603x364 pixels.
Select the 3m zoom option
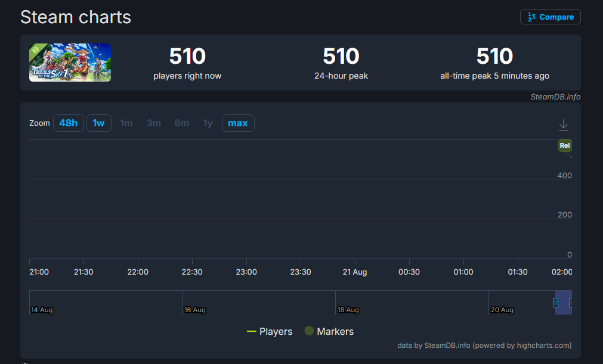click(153, 123)
